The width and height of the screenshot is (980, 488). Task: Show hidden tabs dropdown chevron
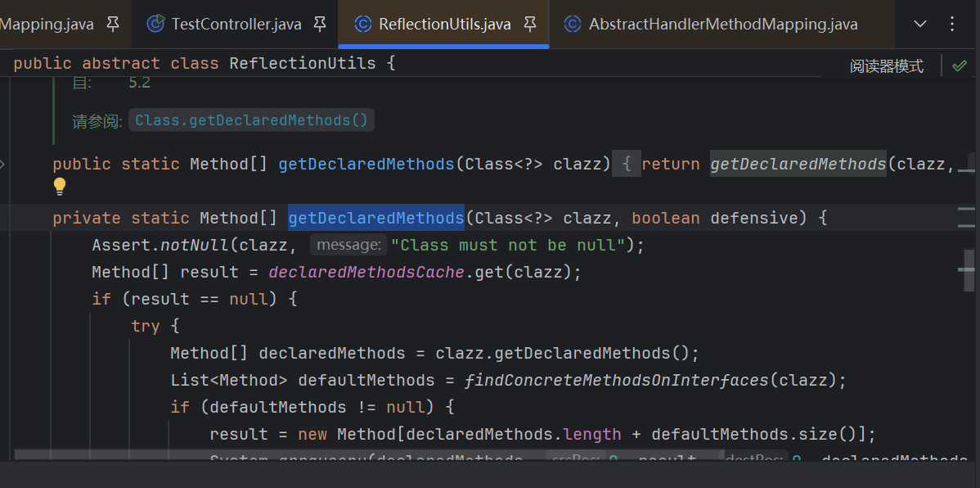[x=920, y=25]
